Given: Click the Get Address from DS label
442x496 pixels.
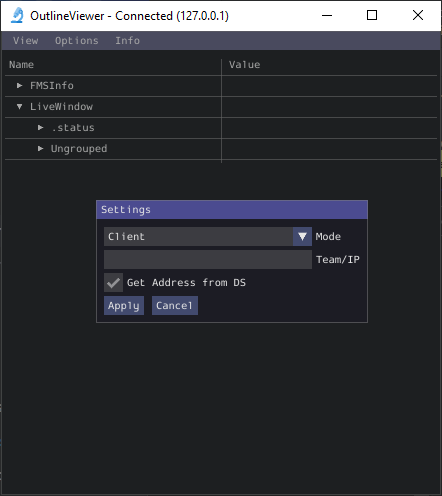Looking at the screenshot, I should coord(186,283).
